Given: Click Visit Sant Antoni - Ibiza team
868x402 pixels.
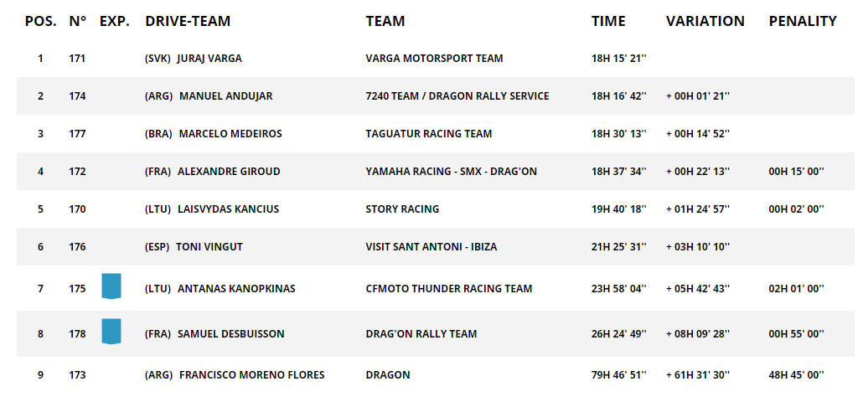Looking at the screenshot, I should (431, 247).
